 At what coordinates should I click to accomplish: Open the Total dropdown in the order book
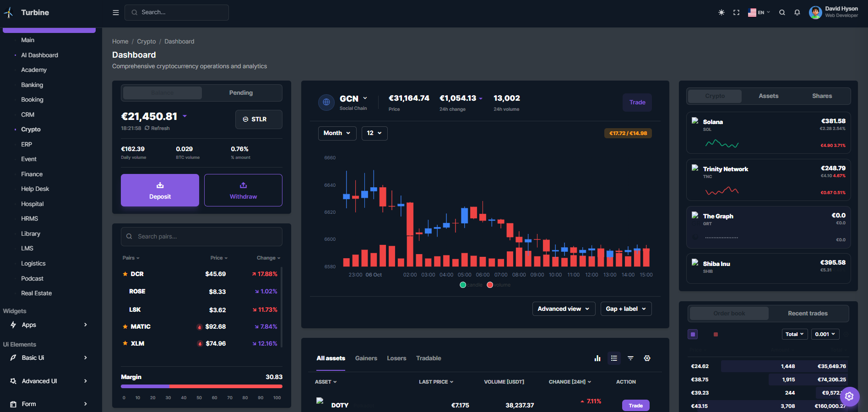pos(794,334)
